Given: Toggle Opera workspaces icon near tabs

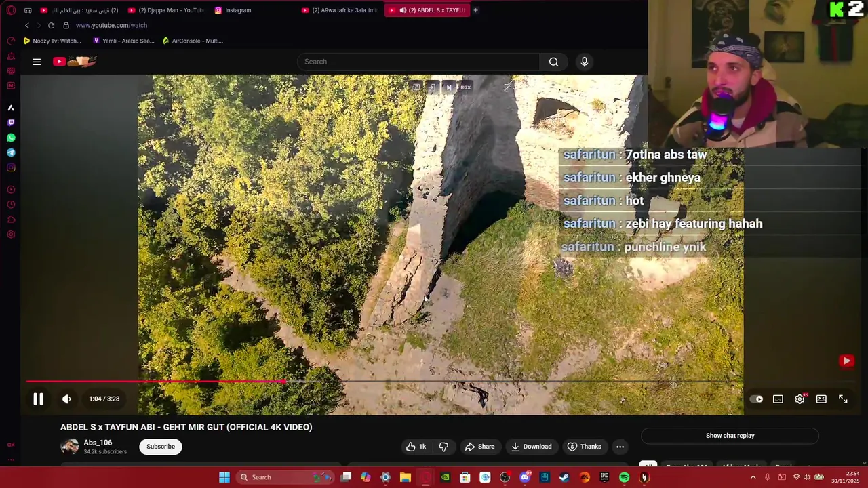Looking at the screenshot, I should [x=28, y=10].
